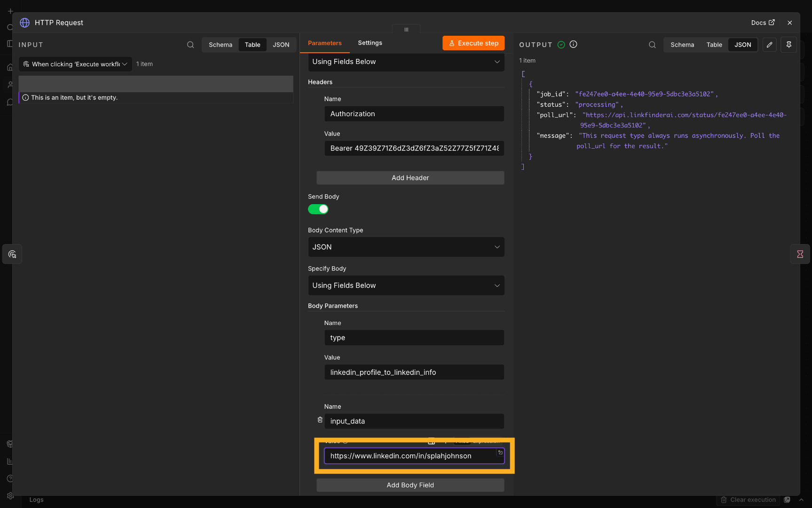Search the input panel data
The image size is (812, 508).
pyautogui.click(x=190, y=45)
